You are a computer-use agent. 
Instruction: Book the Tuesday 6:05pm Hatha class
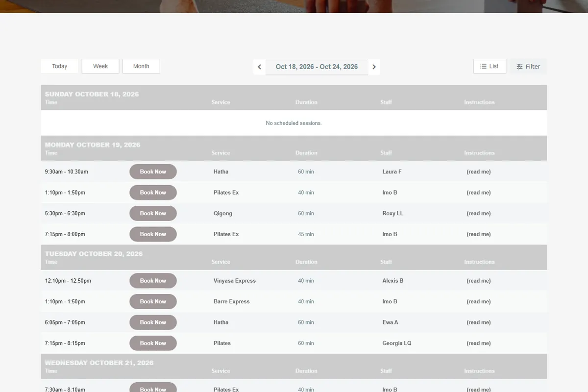[x=153, y=322]
